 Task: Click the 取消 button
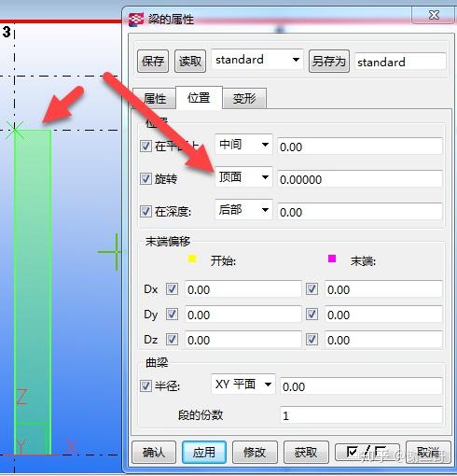point(428,452)
